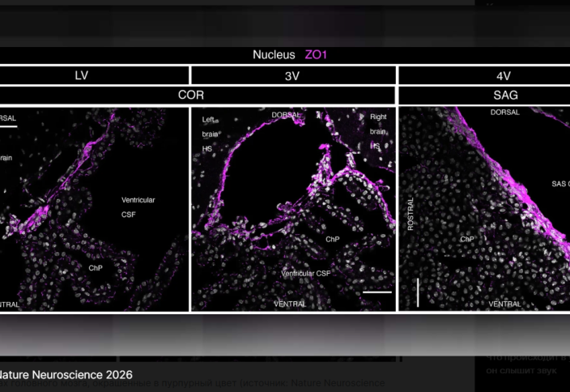Click the white Nucleus legend text
570x392 pixels.
click(x=274, y=55)
